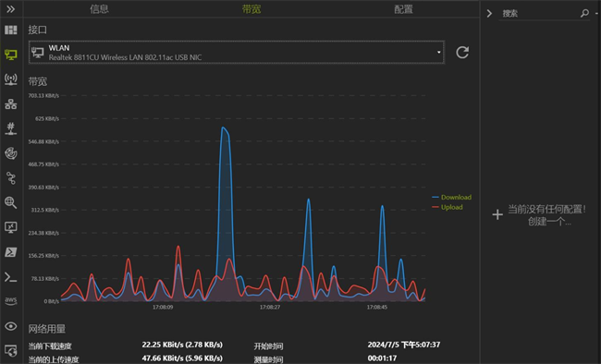
Task: Toggle the Upload series in chart legend
Action: coord(448,207)
